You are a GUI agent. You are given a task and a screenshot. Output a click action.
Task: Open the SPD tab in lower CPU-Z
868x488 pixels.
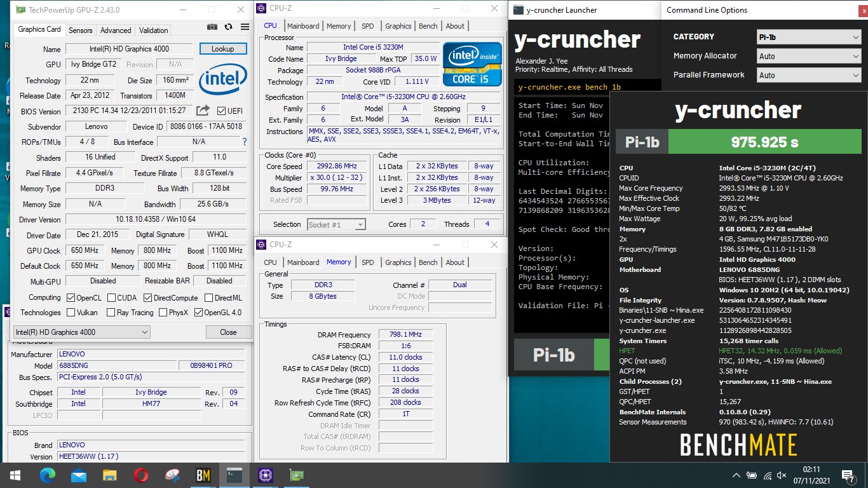368,262
